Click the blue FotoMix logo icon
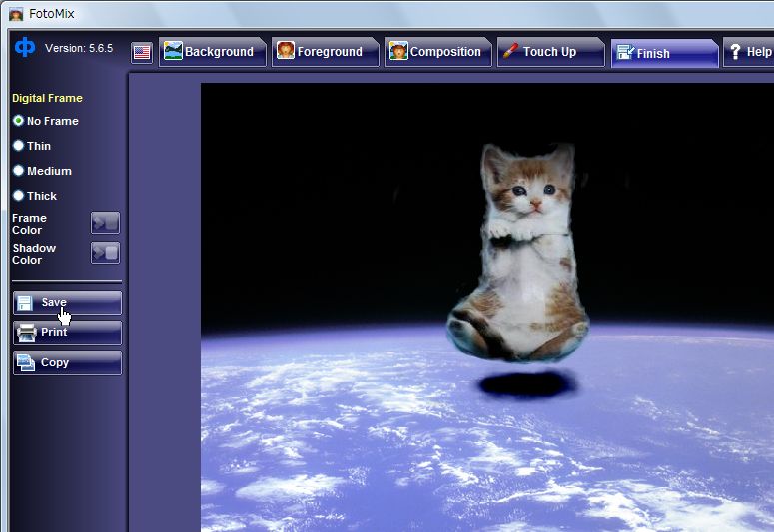The height and width of the screenshot is (532, 774). 25,47
